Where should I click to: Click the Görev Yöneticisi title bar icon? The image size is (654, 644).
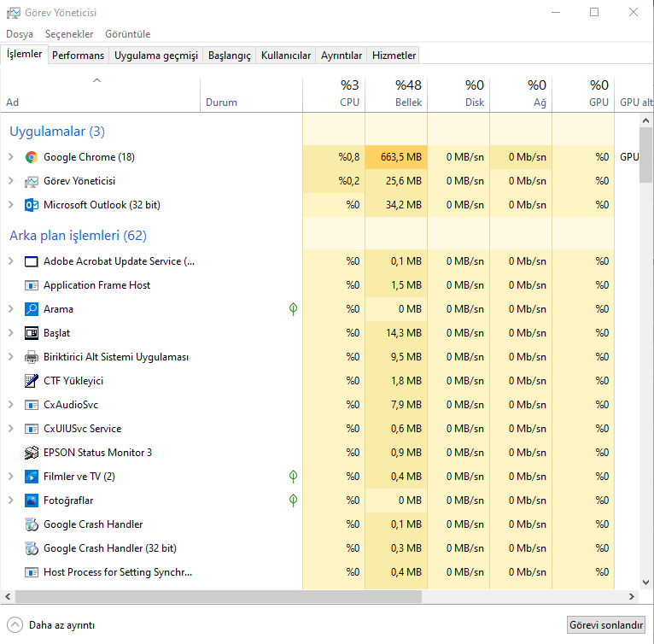14,13
